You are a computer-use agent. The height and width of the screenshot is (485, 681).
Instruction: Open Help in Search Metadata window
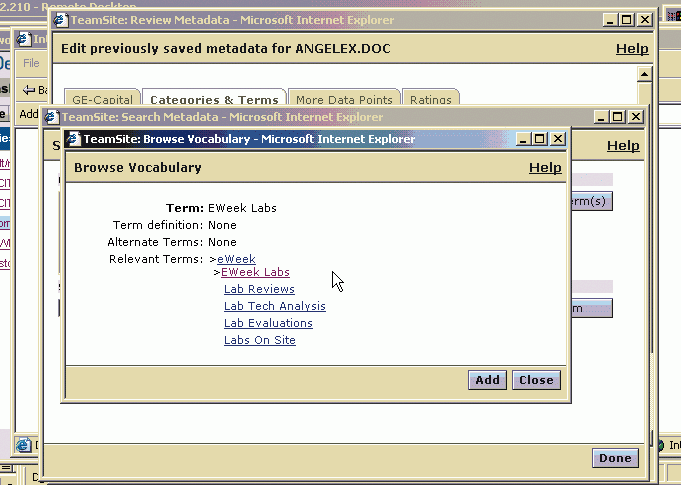pos(623,146)
